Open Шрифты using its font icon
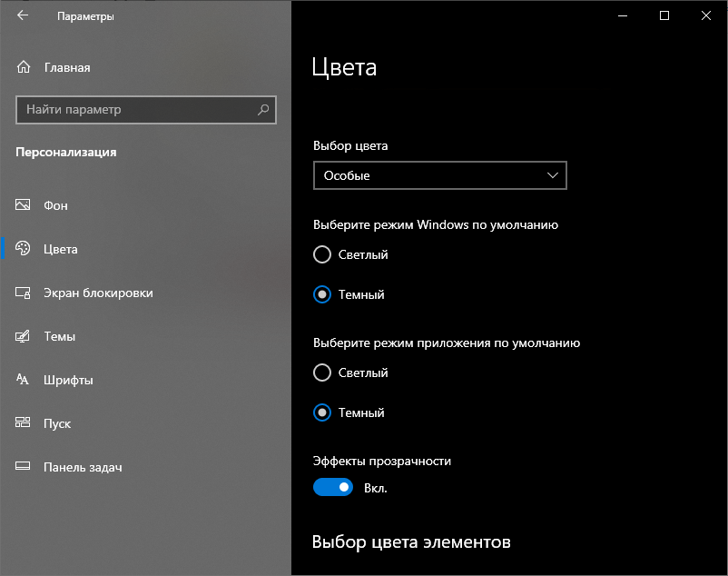 click(x=24, y=380)
